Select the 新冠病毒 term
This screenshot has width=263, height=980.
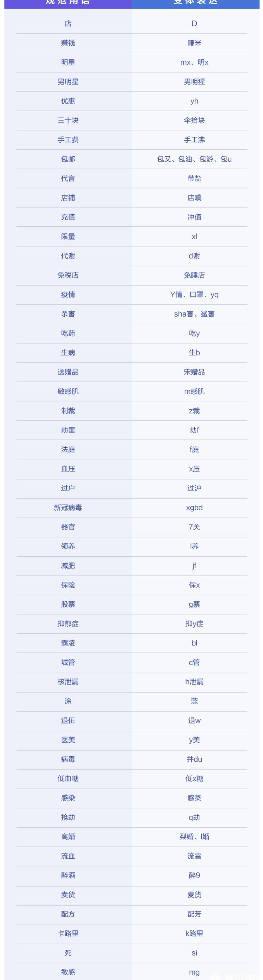click(x=68, y=507)
